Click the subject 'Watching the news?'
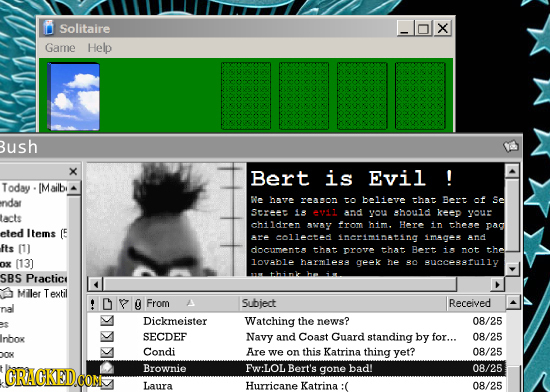550x392 pixels. coord(297,321)
